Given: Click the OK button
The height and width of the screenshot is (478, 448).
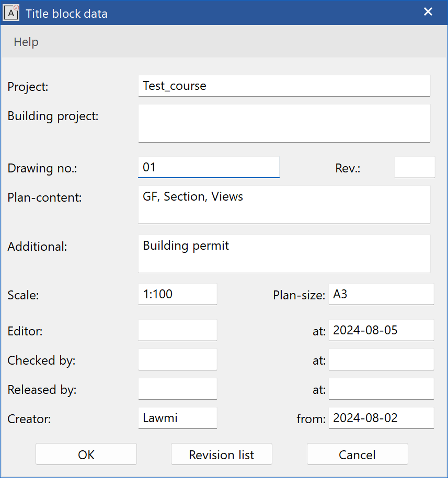Looking at the screenshot, I should pyautogui.click(x=86, y=454).
